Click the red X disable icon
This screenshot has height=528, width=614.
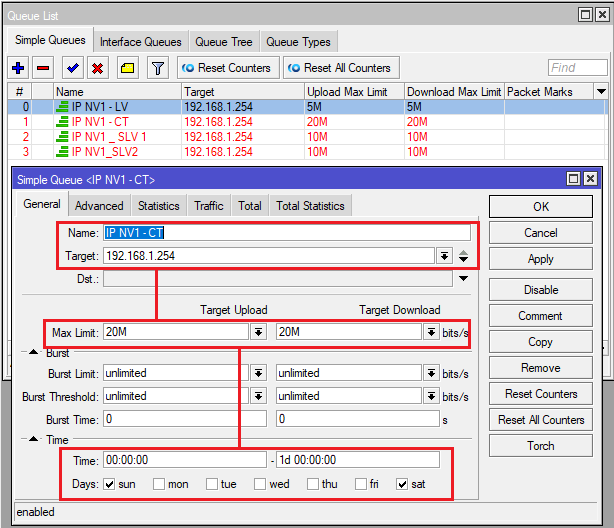click(97, 68)
